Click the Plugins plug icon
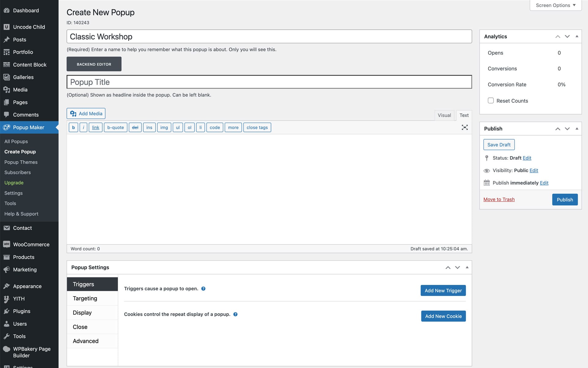Image resolution: width=588 pixels, height=368 pixels. pyautogui.click(x=6, y=311)
